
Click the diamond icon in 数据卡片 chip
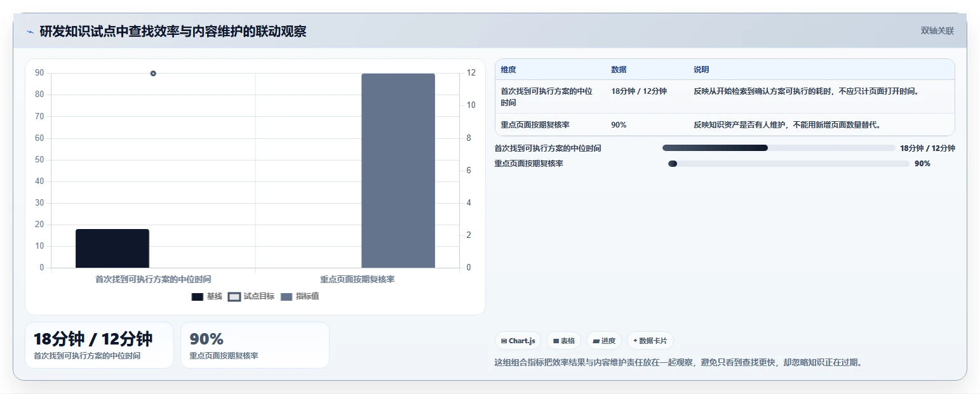coord(635,341)
